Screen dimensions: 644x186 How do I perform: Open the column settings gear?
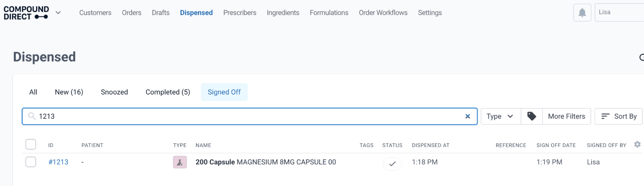coord(637,144)
